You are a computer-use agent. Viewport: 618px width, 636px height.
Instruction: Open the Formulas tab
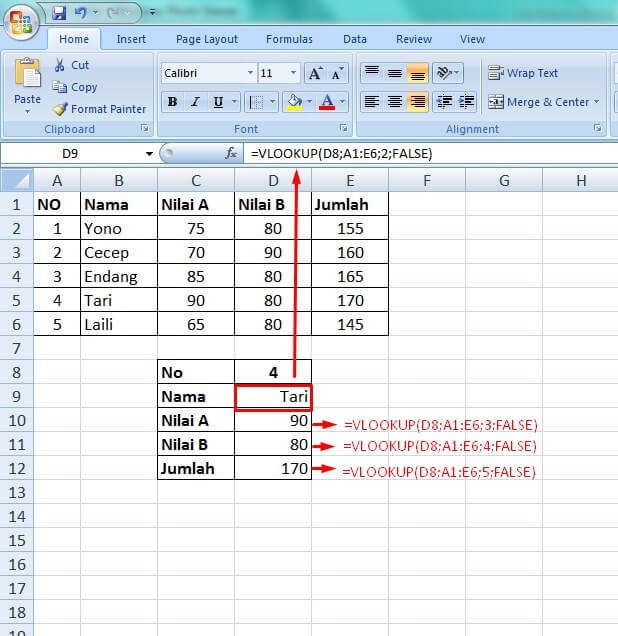(x=289, y=39)
